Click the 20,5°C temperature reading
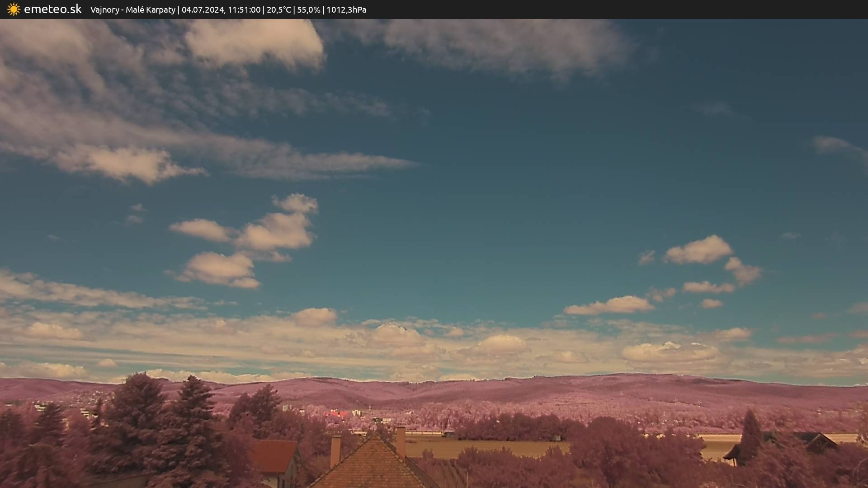 click(278, 9)
